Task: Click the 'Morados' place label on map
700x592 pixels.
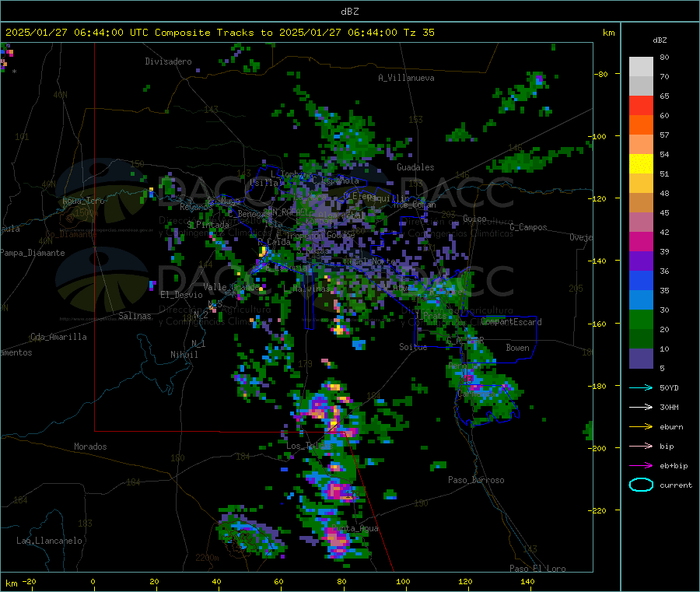Action: coord(90,447)
